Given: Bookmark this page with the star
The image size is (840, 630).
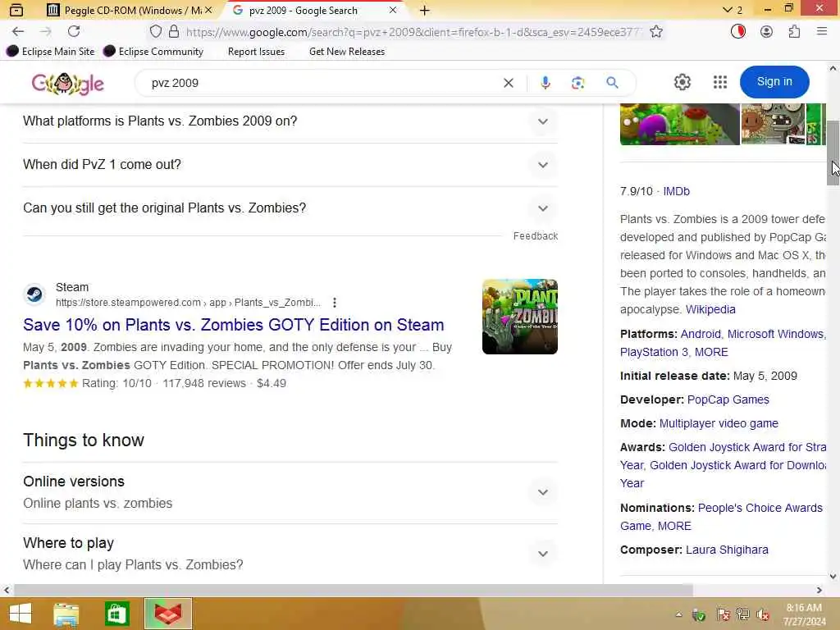Looking at the screenshot, I should pyautogui.click(x=656, y=32).
